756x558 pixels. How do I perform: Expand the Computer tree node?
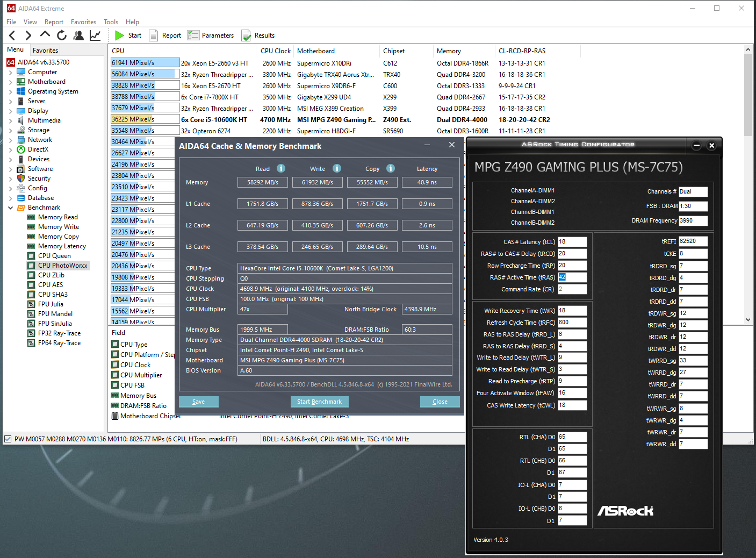[x=10, y=72]
